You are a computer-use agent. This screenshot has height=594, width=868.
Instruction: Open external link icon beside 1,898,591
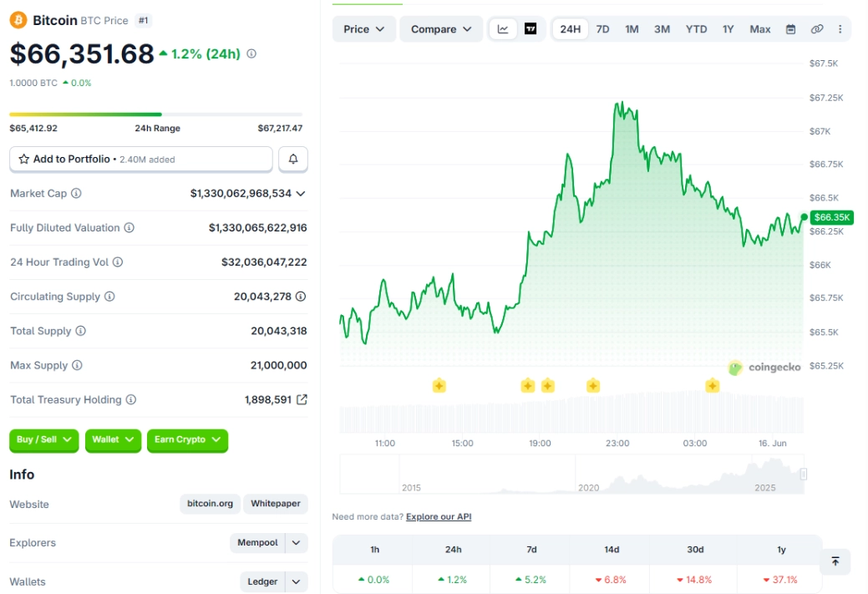click(x=302, y=399)
